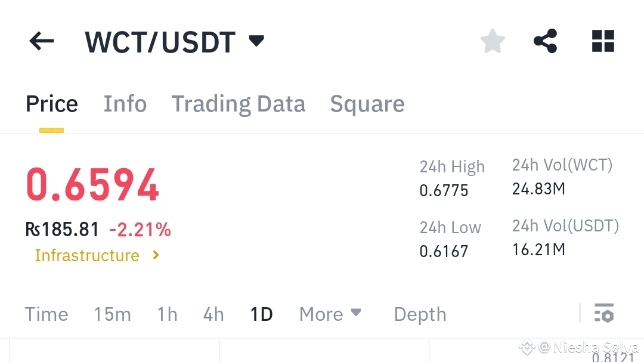Tap the 0.6594 current price
Image resolution: width=644 pixels, height=362 pixels.
92,185
